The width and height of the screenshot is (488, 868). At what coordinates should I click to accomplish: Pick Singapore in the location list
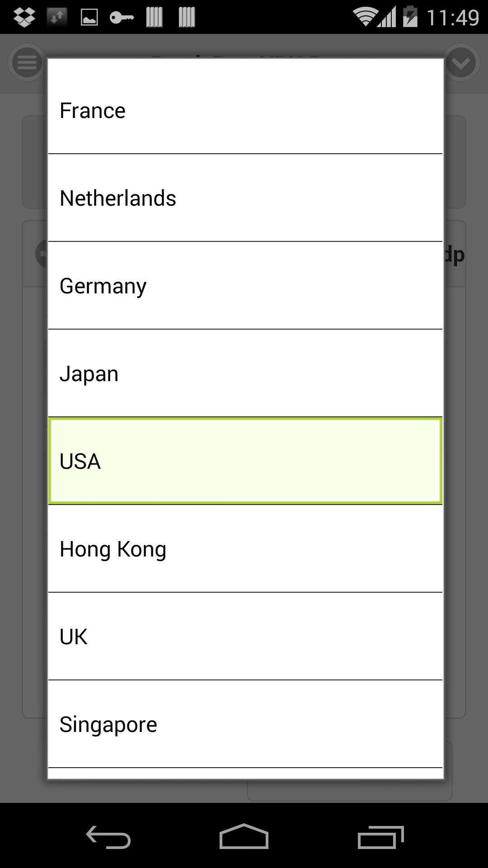(245, 724)
